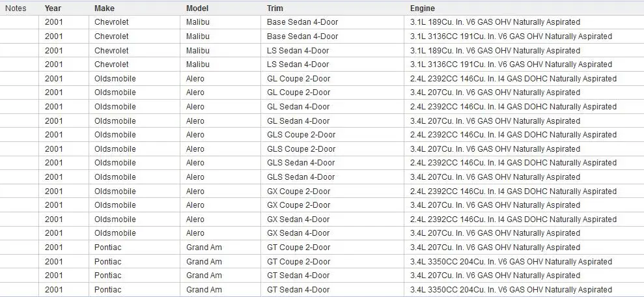This screenshot has width=644, height=297.
Task: Click Pontiac make in GT Sedan 207Cu row
Action: click(x=108, y=276)
